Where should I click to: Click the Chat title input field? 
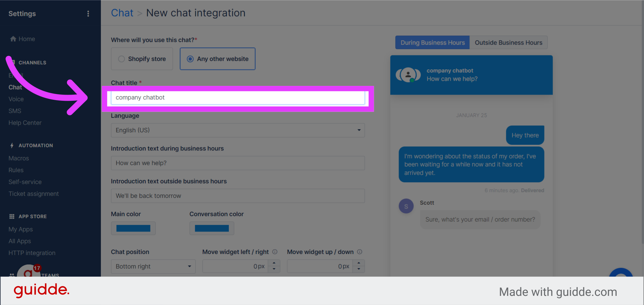pos(238,97)
